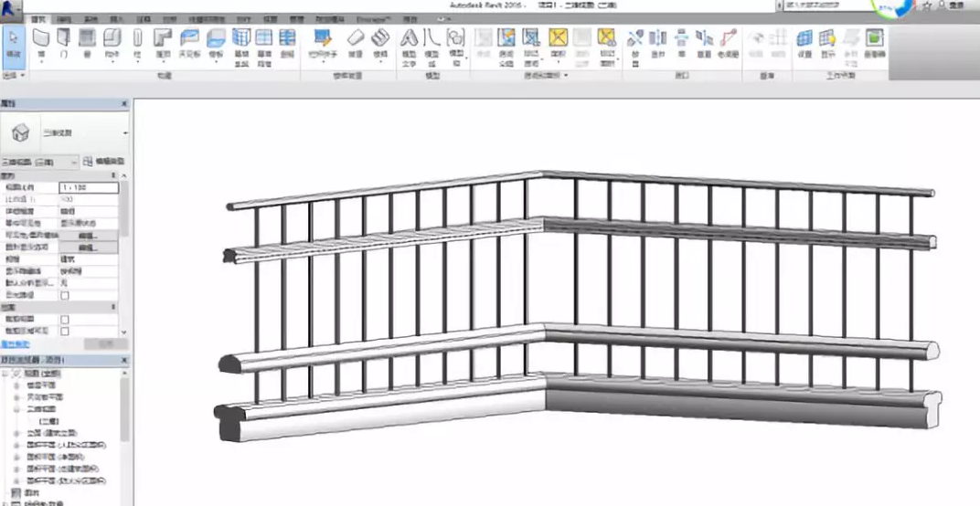Click Edit button for Graphic Display Options
This screenshot has height=506, width=980.
88,248
